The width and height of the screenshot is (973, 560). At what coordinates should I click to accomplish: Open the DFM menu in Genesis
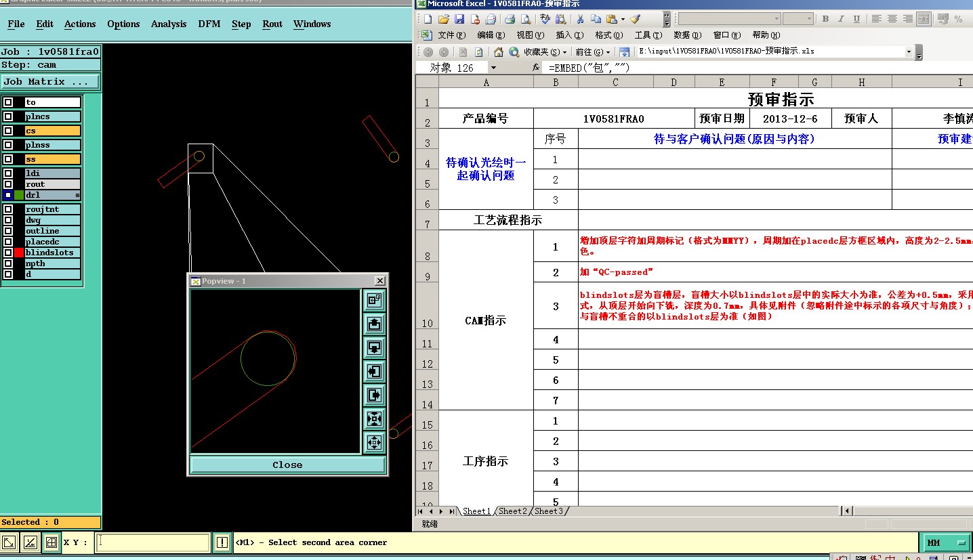point(209,24)
